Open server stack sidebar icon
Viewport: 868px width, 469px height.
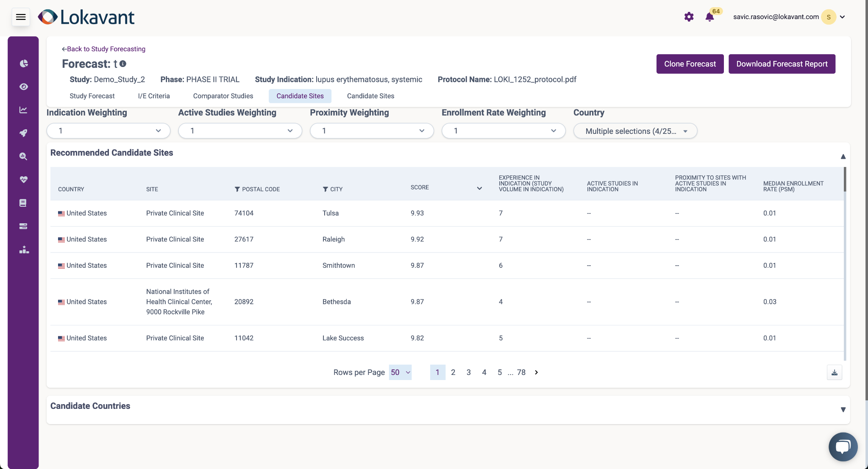(24, 226)
